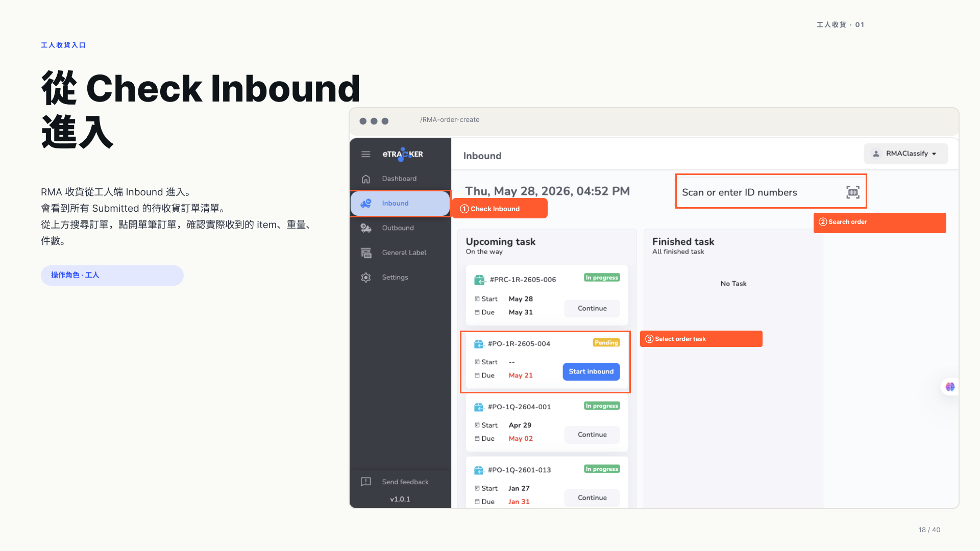Open the Dashboard menu item

pos(400,179)
